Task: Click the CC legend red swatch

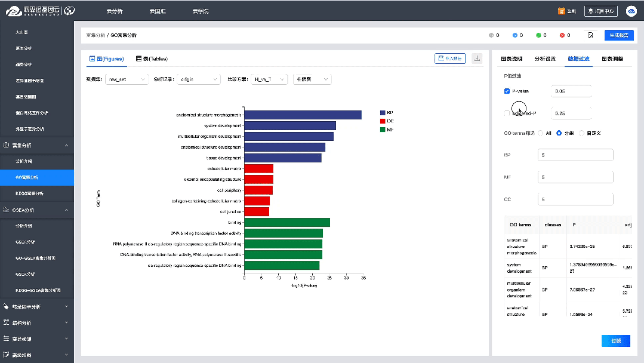Action: [x=383, y=121]
